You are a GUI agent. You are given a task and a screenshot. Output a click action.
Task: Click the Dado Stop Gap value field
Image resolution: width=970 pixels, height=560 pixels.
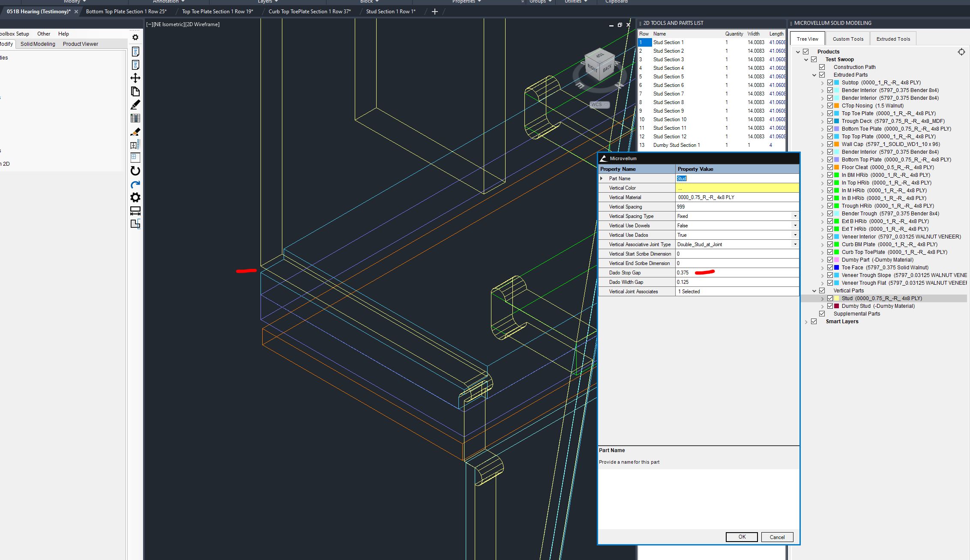pos(737,273)
